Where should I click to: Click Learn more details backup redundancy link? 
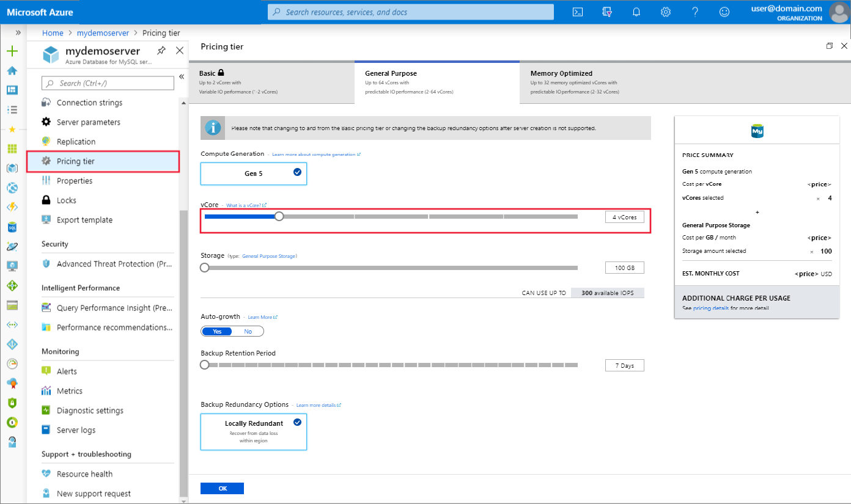point(319,405)
